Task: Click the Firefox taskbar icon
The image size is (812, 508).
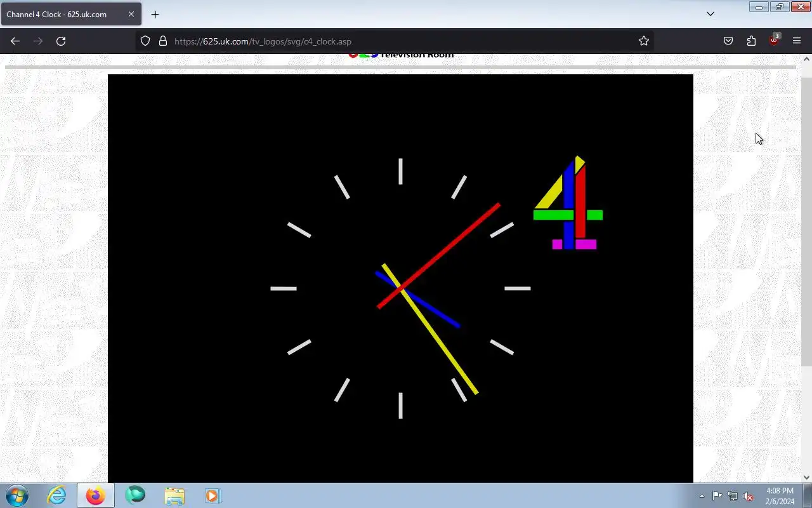Action: pyautogui.click(x=96, y=495)
